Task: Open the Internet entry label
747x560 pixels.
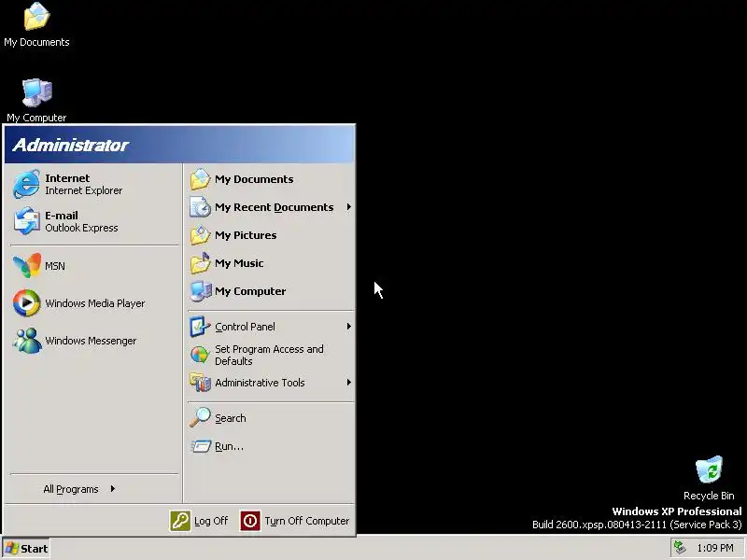Action: click(x=67, y=178)
